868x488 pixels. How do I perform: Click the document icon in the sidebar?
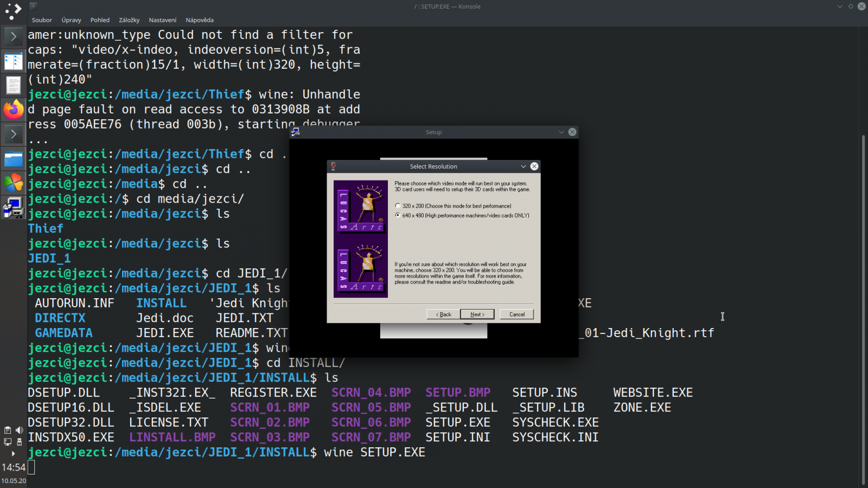point(13,85)
